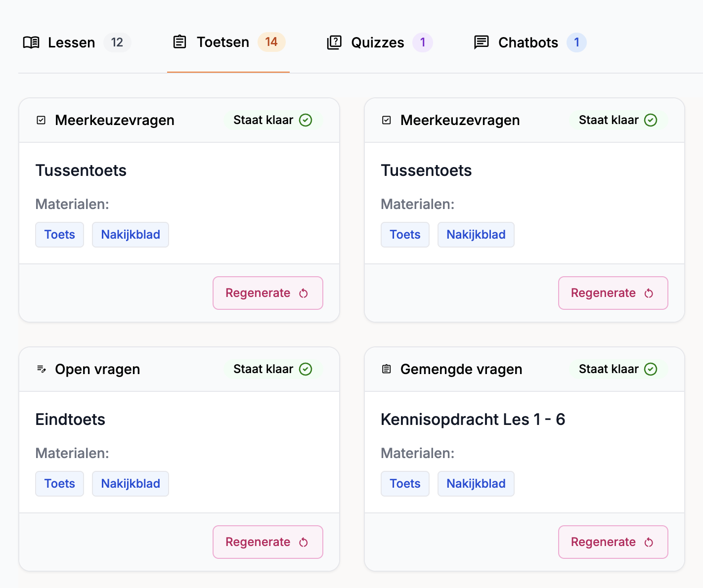This screenshot has width=703, height=588.
Task: Open Nakijkblad on the Eindtoets card
Action: pos(131,484)
